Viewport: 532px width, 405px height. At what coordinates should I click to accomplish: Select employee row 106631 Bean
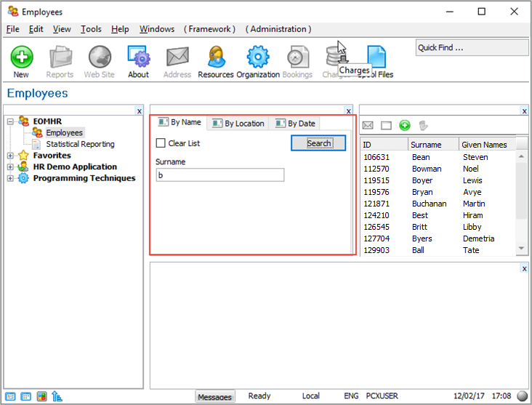coord(438,157)
